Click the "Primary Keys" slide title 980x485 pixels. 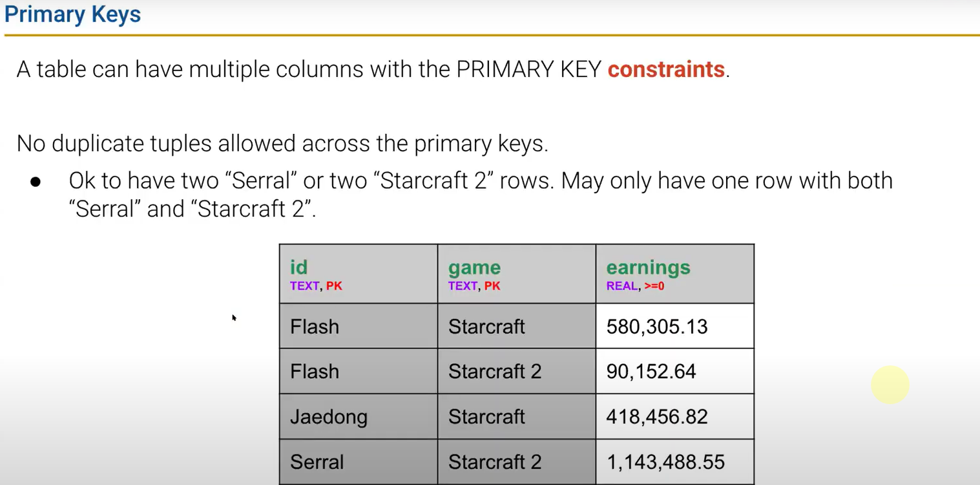(x=72, y=14)
